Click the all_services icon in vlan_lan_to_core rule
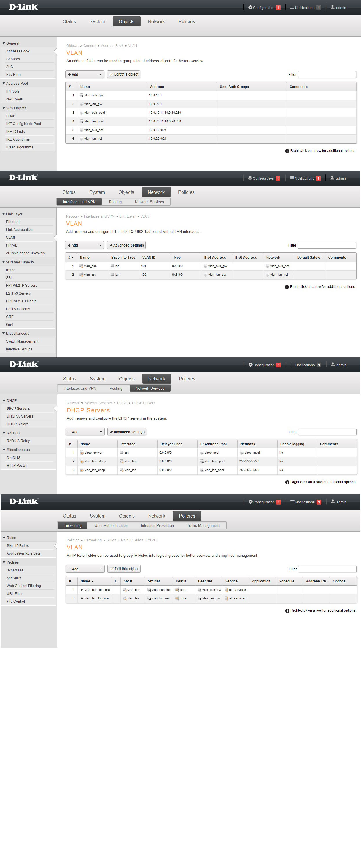361x868 pixels. pos(226,598)
